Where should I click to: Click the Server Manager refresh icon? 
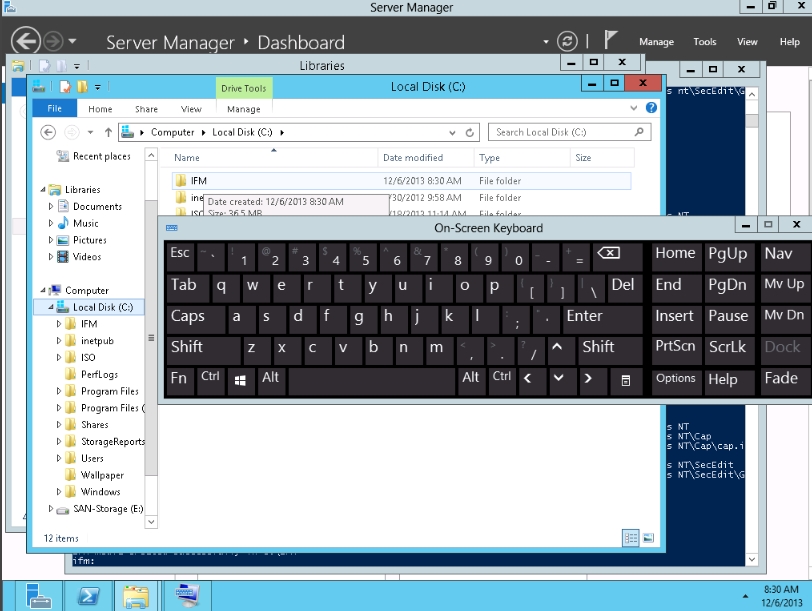click(567, 42)
